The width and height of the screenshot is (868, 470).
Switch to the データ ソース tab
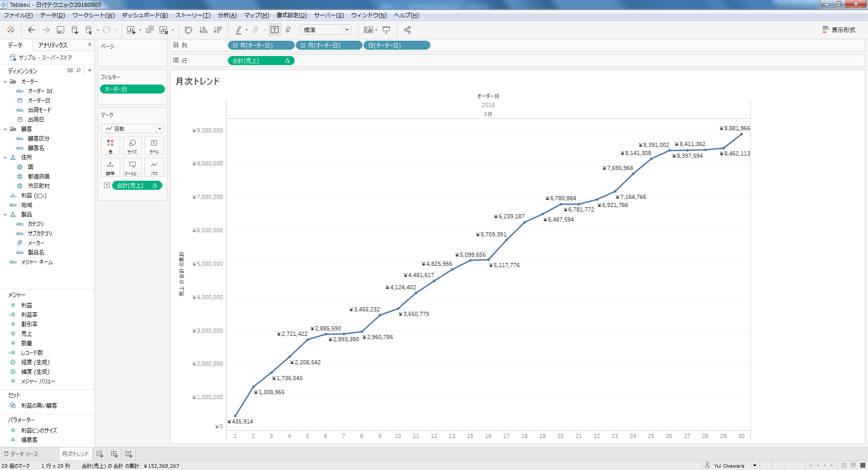click(24, 454)
